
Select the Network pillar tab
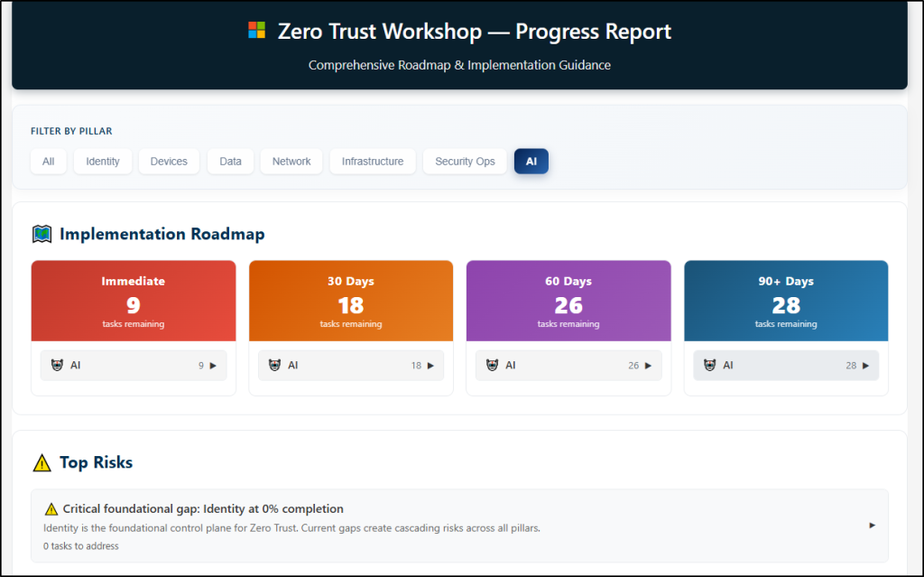[291, 161]
